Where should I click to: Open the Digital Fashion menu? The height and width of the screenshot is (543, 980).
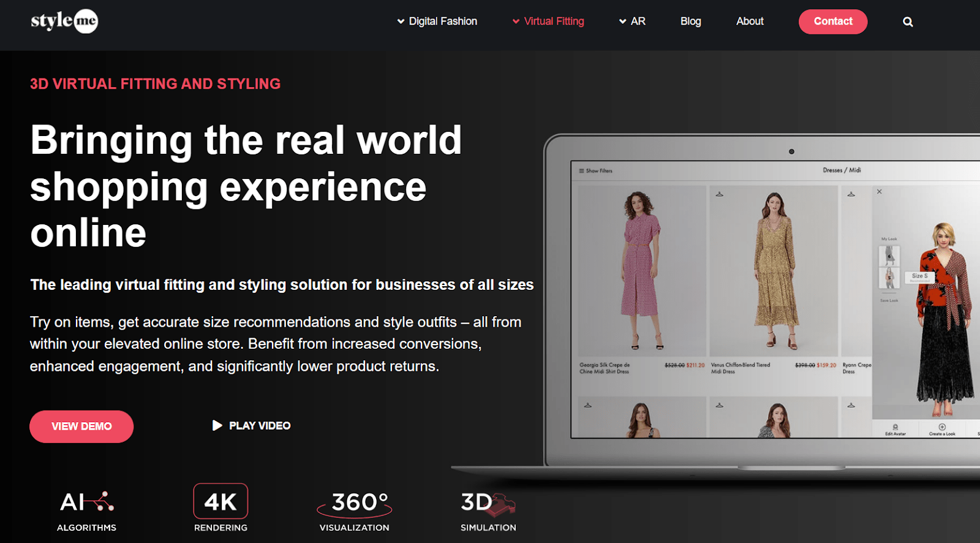[x=443, y=21]
